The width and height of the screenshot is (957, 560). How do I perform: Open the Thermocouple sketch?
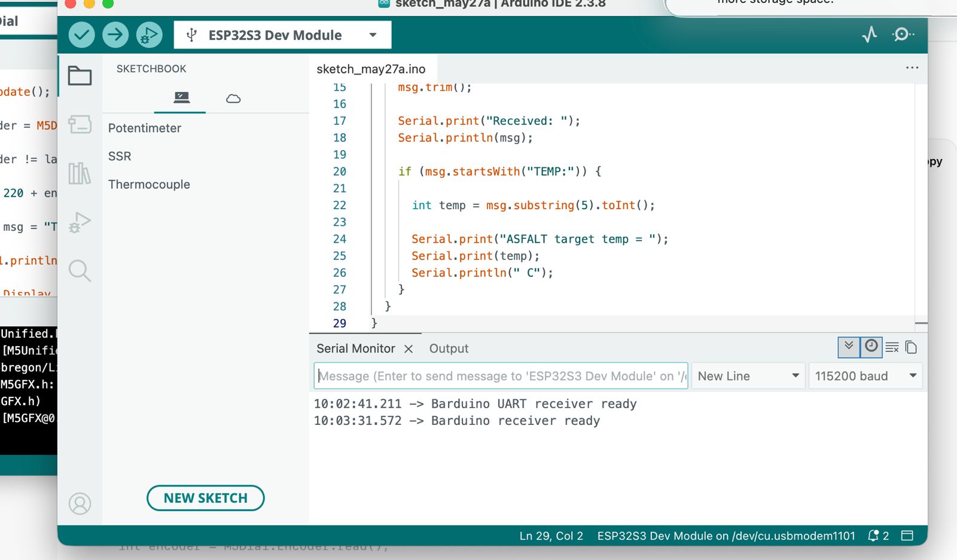[x=149, y=184]
